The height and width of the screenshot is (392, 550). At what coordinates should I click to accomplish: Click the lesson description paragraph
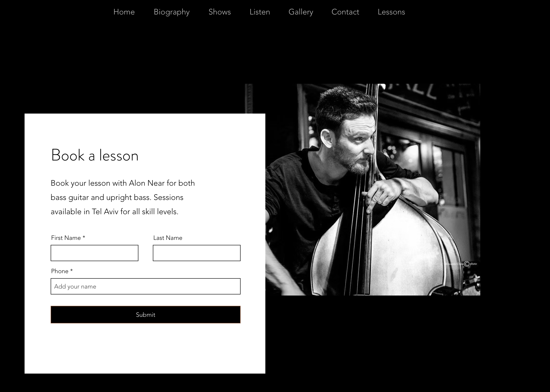[x=123, y=197]
